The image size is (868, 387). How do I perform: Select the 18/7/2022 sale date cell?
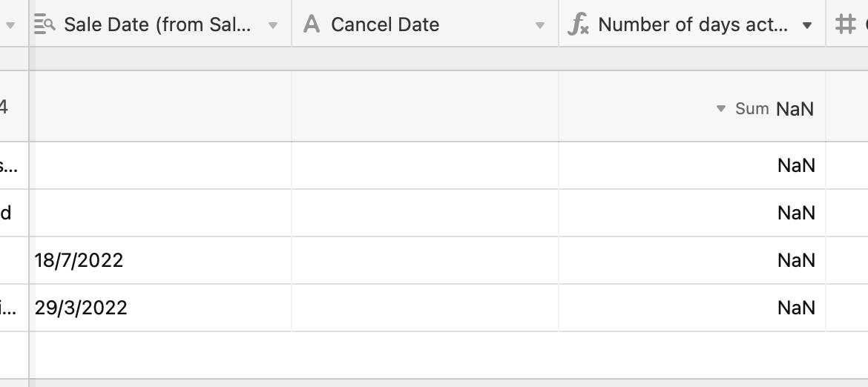(x=160, y=260)
